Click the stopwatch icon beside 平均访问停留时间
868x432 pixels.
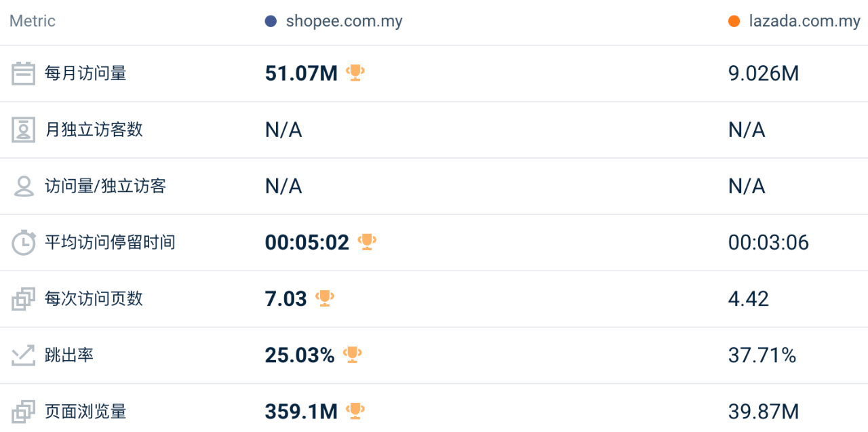(23, 242)
